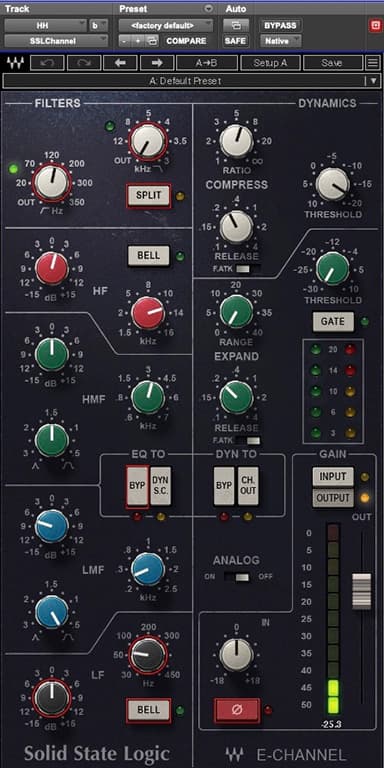Click the high-pass filter Hz knob
The height and width of the screenshot is (768, 384).
point(52,182)
